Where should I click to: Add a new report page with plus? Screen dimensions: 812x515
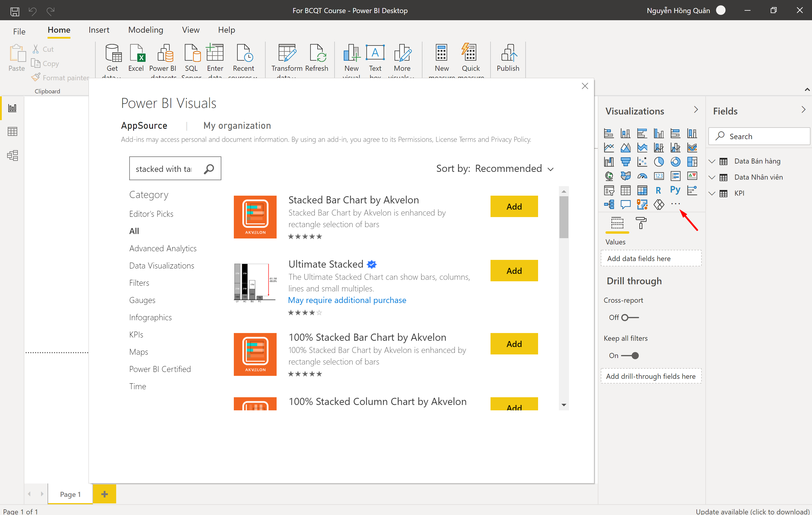pos(105,494)
